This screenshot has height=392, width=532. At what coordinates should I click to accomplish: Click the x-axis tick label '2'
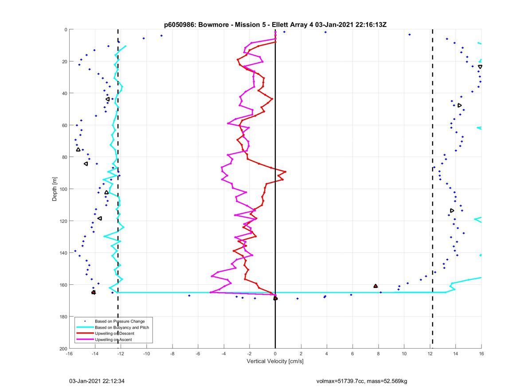click(301, 354)
